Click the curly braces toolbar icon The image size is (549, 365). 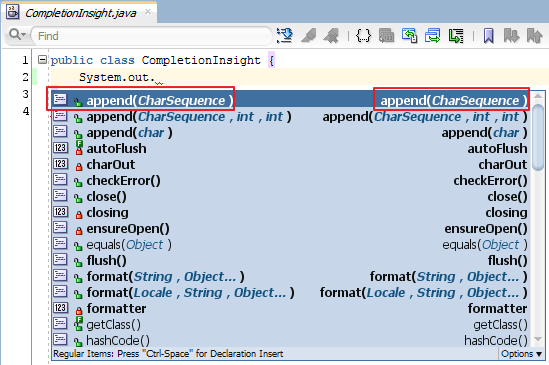click(x=363, y=35)
